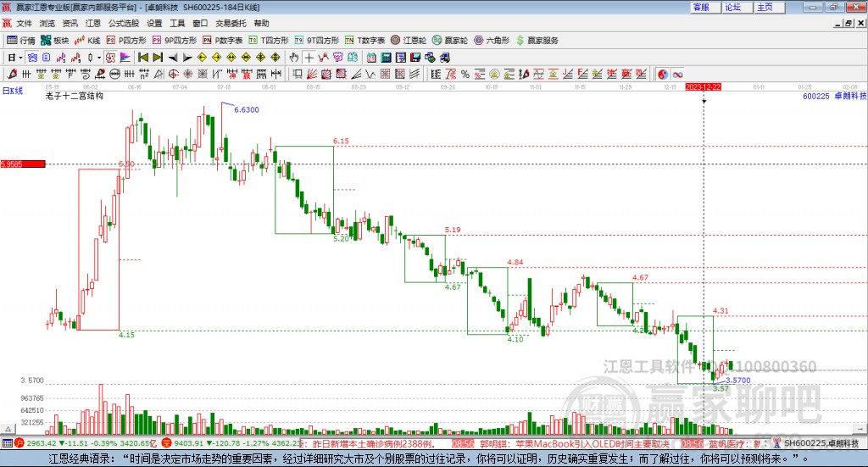Open the P四方形 tool
The width and height of the screenshot is (868, 467).
point(126,41)
